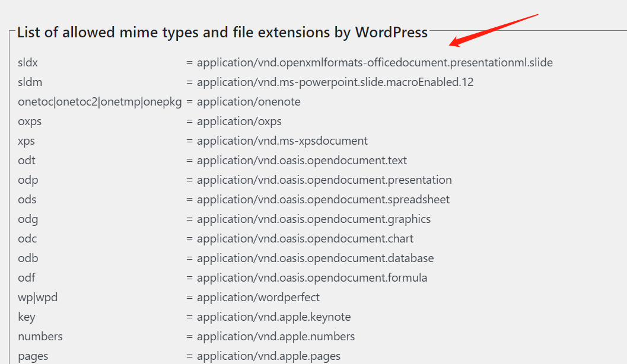The width and height of the screenshot is (627, 364).
Task: Select the opendocument.database mime type
Action: pyautogui.click(x=315, y=258)
